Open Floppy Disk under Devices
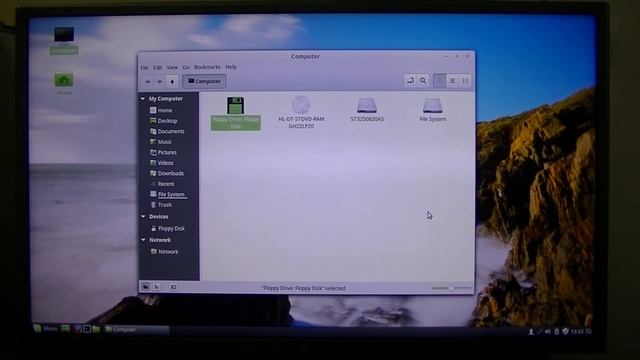The width and height of the screenshot is (640, 360). point(169,229)
